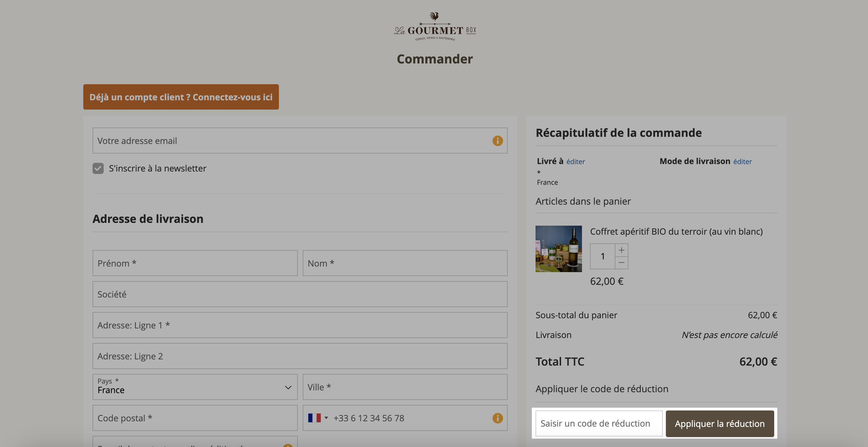This screenshot has height=447, width=868.
Task: Click the existing customer login button
Action: [181, 97]
